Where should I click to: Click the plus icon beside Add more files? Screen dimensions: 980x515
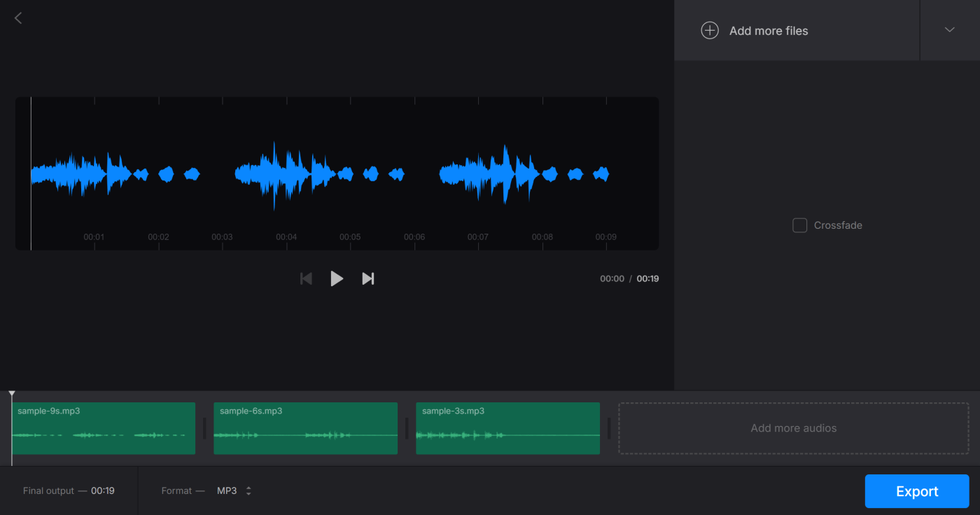tap(709, 30)
